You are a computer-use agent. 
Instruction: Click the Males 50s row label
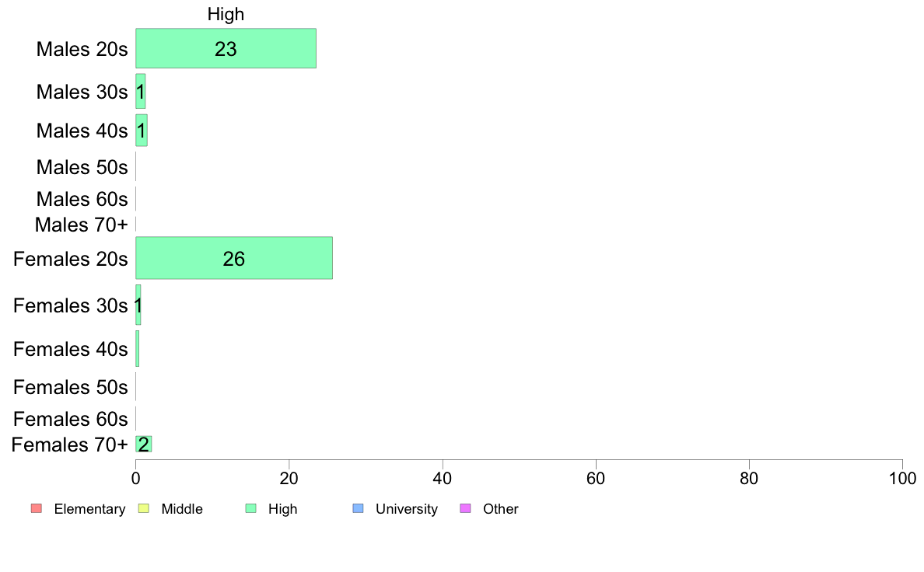coord(82,167)
